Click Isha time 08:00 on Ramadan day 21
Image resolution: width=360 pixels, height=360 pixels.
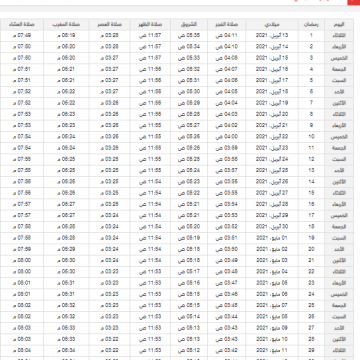pos(22,261)
